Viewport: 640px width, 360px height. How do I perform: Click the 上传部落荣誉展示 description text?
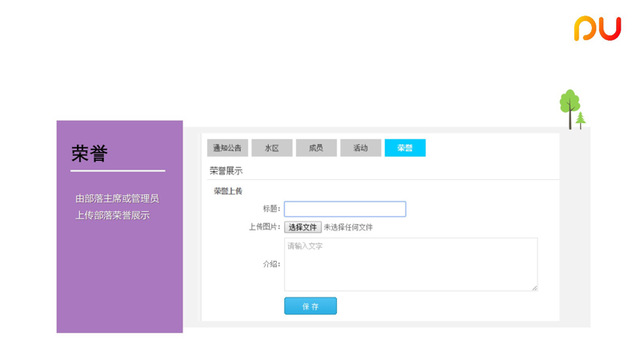[x=113, y=215]
